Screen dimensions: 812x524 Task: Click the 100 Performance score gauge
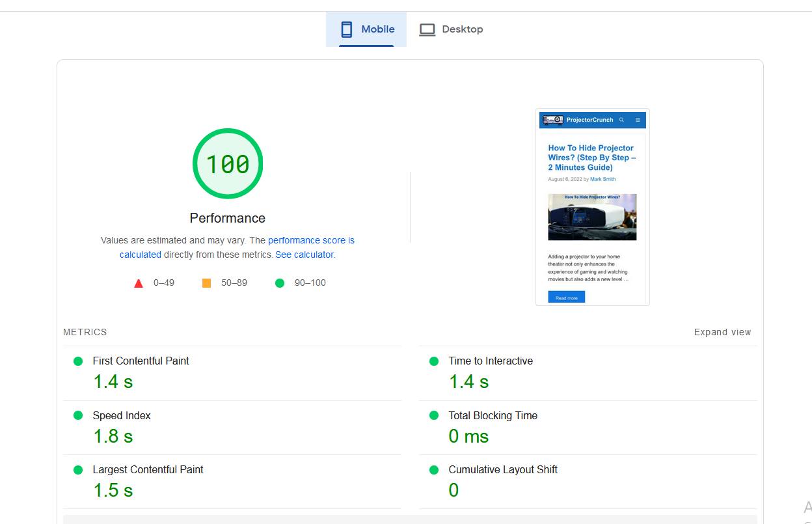[228, 163]
